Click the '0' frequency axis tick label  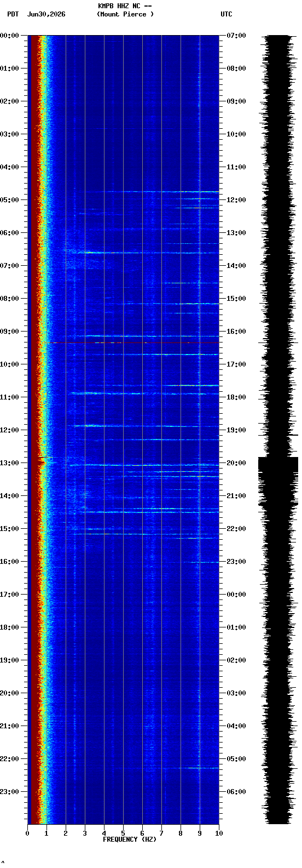(27, 833)
